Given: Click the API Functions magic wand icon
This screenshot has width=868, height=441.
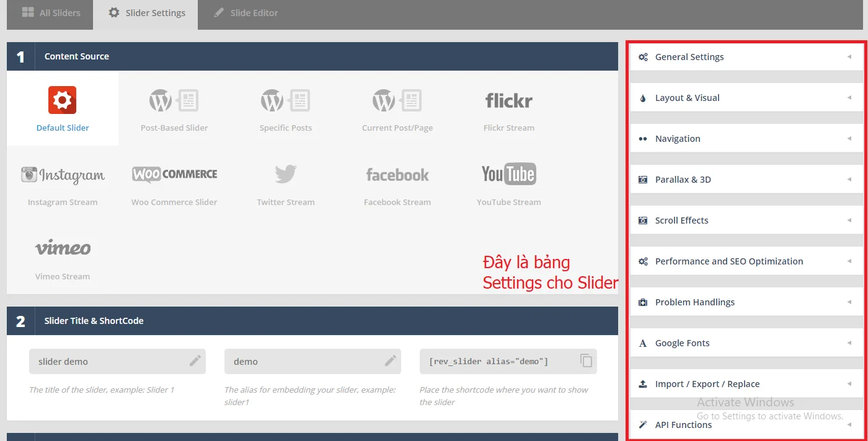Looking at the screenshot, I should [x=643, y=425].
